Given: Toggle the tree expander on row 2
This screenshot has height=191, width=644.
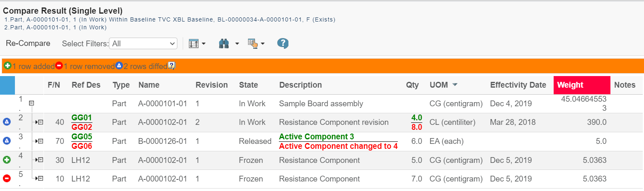Looking at the screenshot, I should (40, 122).
